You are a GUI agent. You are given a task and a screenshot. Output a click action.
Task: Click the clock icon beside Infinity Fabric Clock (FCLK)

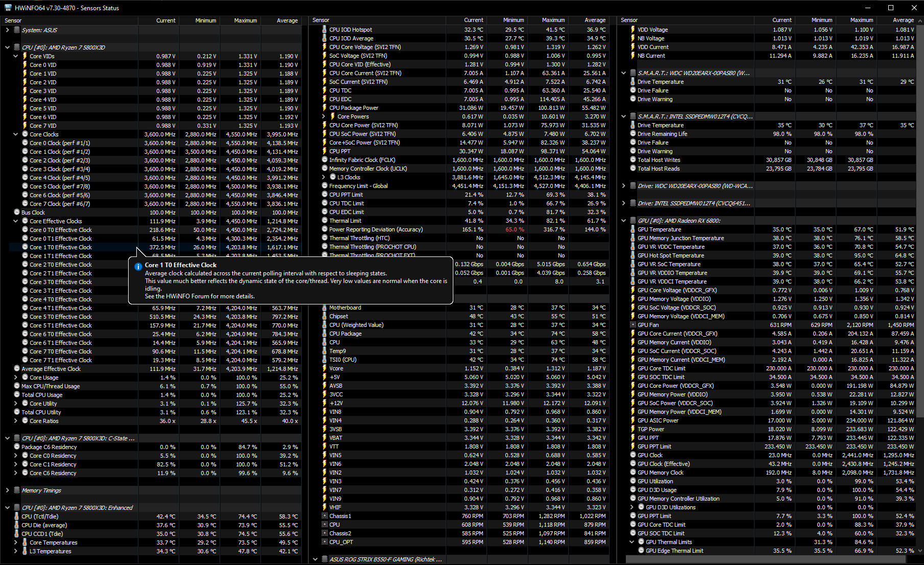coord(325,160)
